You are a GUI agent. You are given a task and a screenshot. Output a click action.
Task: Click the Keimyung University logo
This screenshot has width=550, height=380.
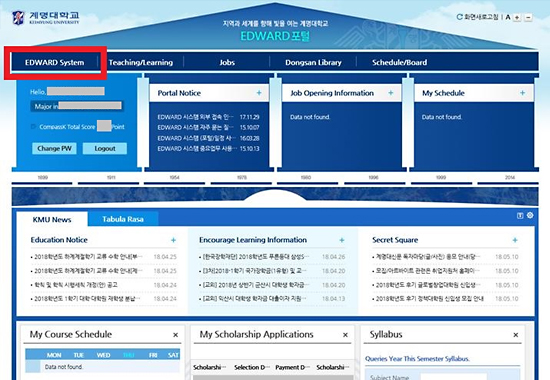(x=46, y=18)
